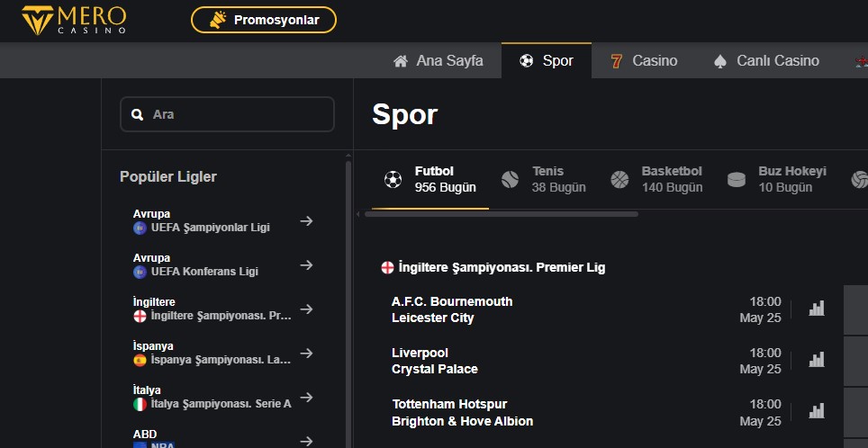The height and width of the screenshot is (448, 868).
Task: Click the Basketbol ball icon
Action: 619,179
